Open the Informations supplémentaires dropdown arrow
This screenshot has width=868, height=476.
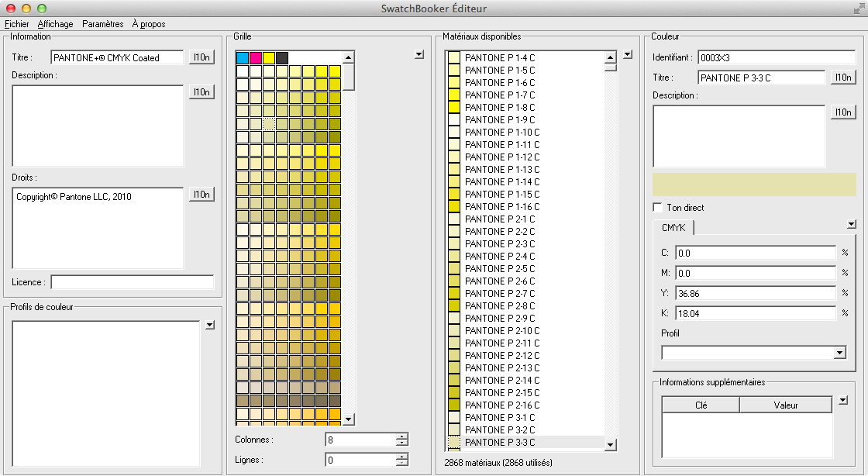[x=843, y=399]
